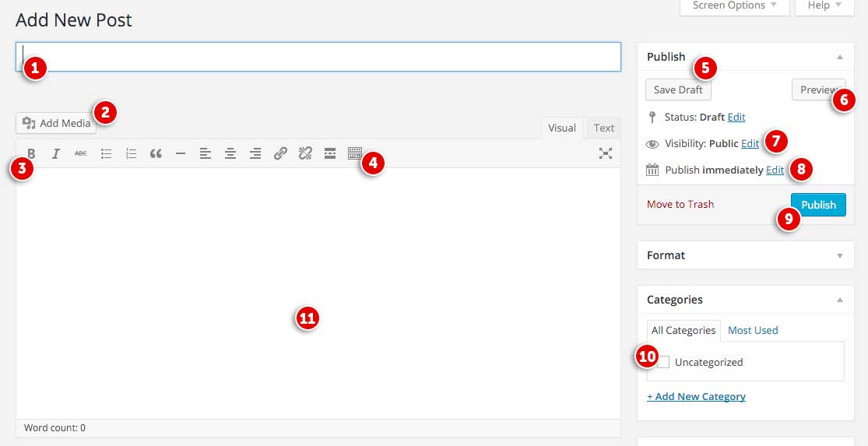Insert Read More tag

pyautogui.click(x=330, y=153)
